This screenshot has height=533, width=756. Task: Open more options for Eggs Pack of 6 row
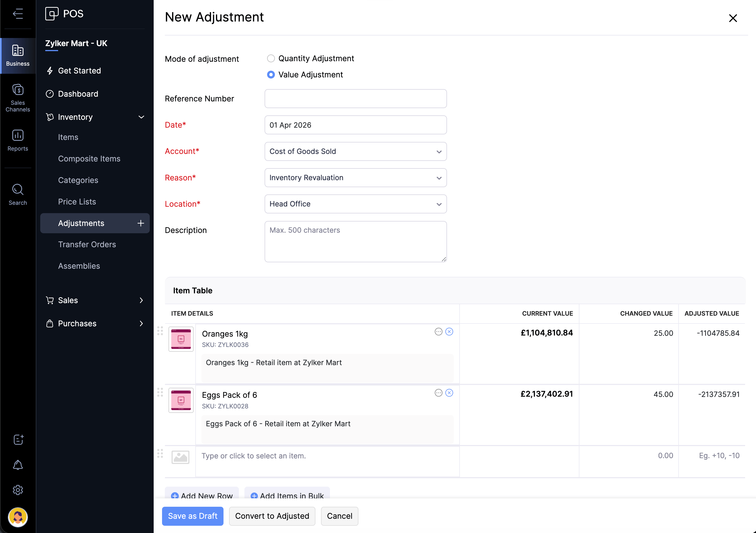tap(438, 393)
